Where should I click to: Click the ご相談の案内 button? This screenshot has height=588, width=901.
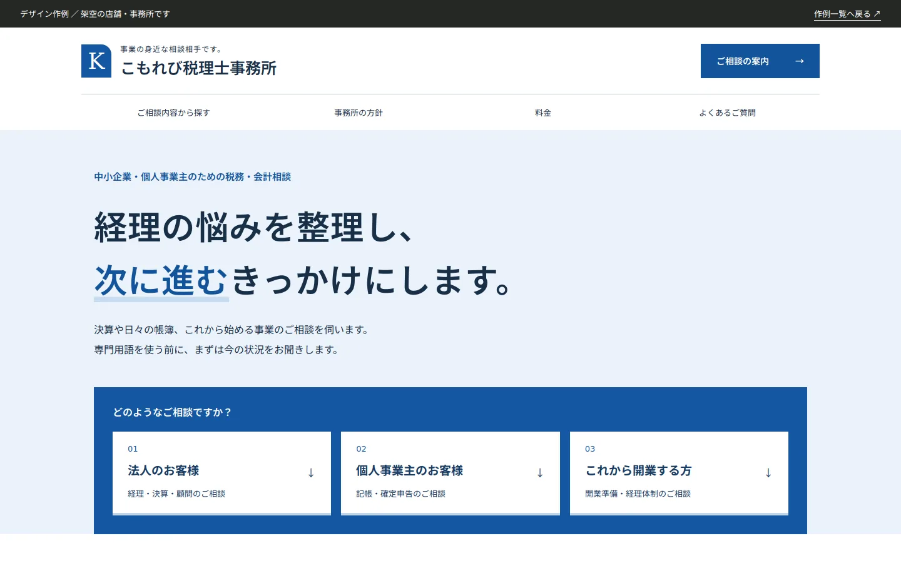[760, 61]
